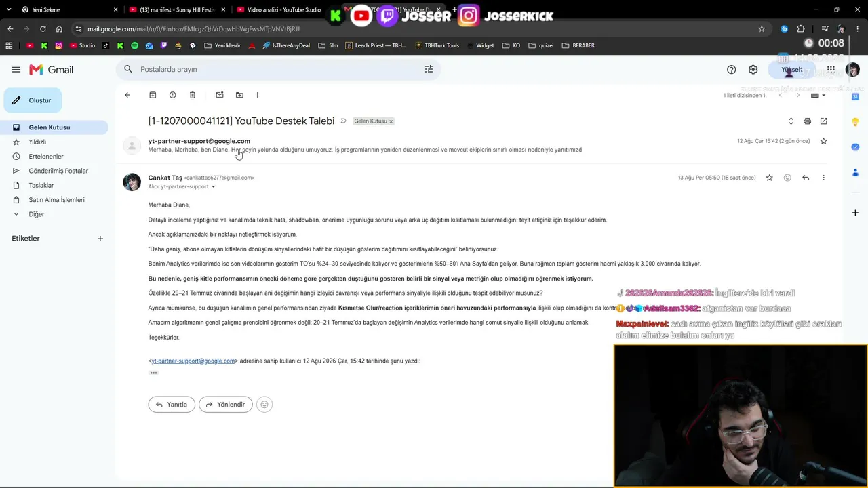Screen dimensions: 868x488
Task: Switch to the manifest - Sunny Hill Festival tab
Action: (178, 10)
